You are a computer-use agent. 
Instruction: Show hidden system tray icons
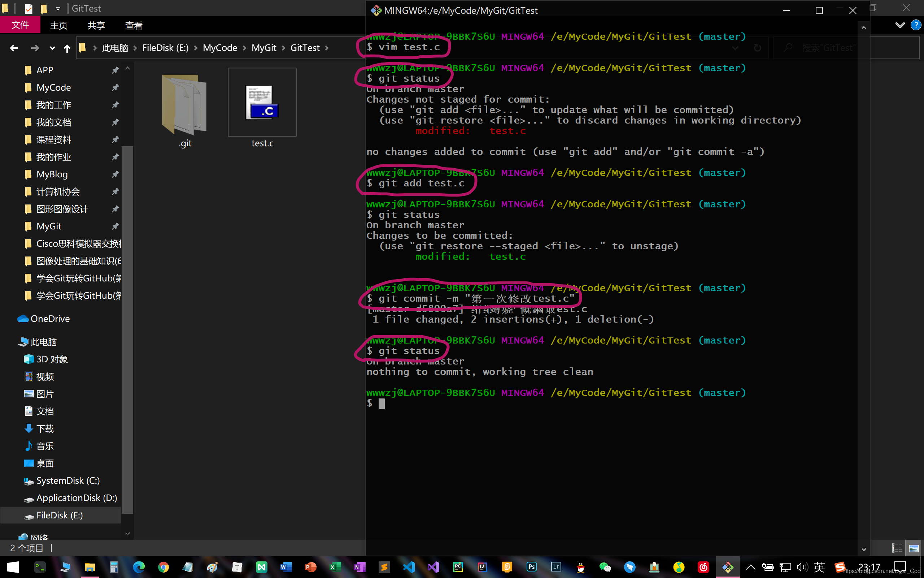coord(750,567)
